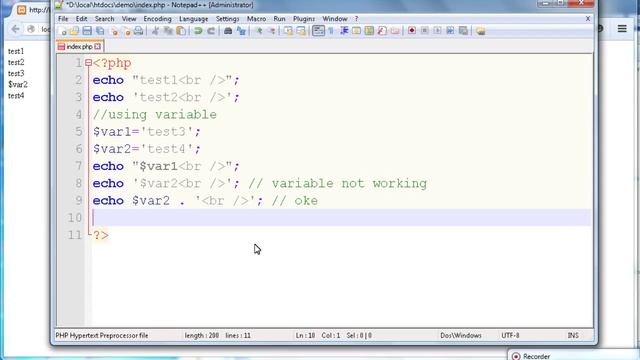Click the Document Map toolbar icon

click(369, 31)
